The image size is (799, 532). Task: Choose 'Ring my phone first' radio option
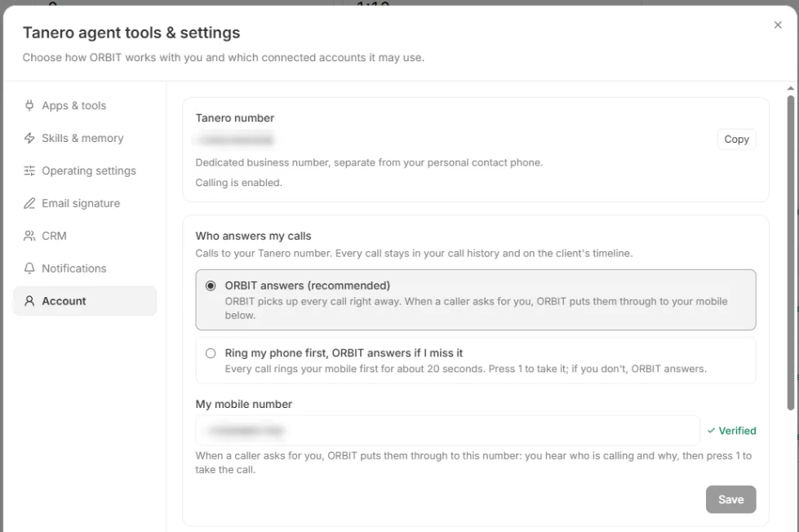point(211,353)
